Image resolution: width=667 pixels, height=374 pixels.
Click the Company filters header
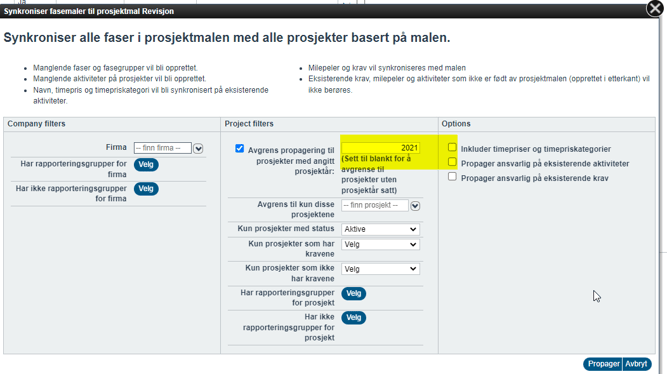click(x=37, y=124)
